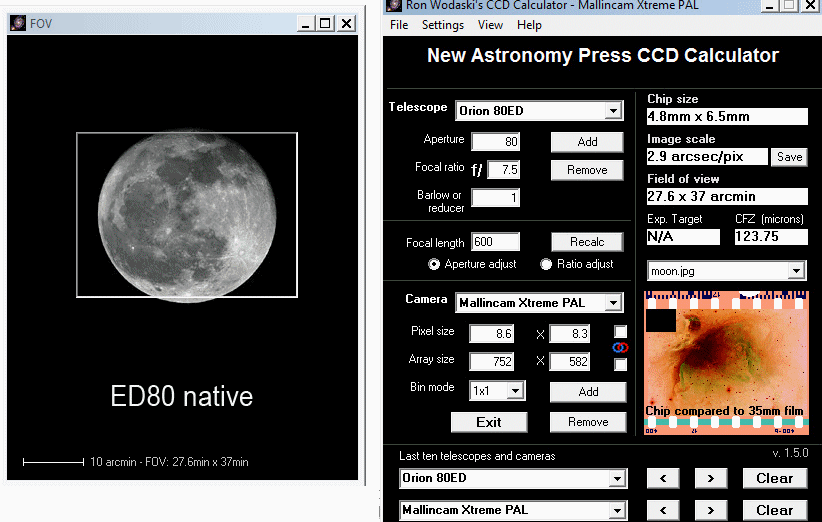Close the FOV window
The width and height of the screenshot is (822, 522).
coord(347,23)
